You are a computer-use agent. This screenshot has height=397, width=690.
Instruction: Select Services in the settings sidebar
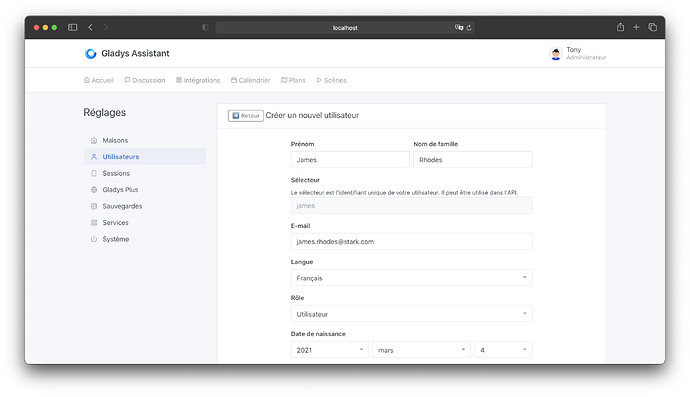(145, 223)
